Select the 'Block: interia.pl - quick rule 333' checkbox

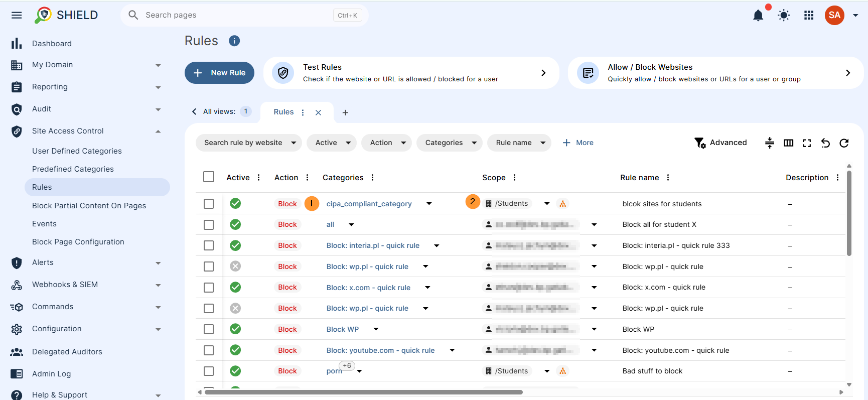pos(209,245)
